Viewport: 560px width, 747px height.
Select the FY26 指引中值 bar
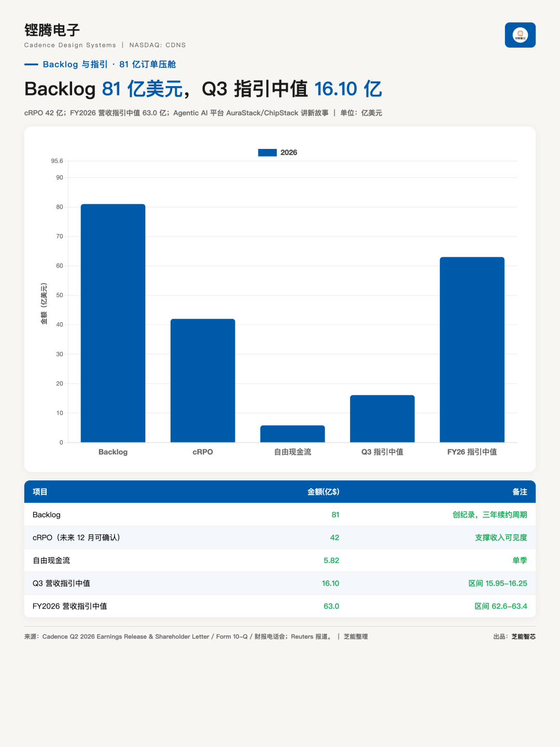tap(472, 350)
